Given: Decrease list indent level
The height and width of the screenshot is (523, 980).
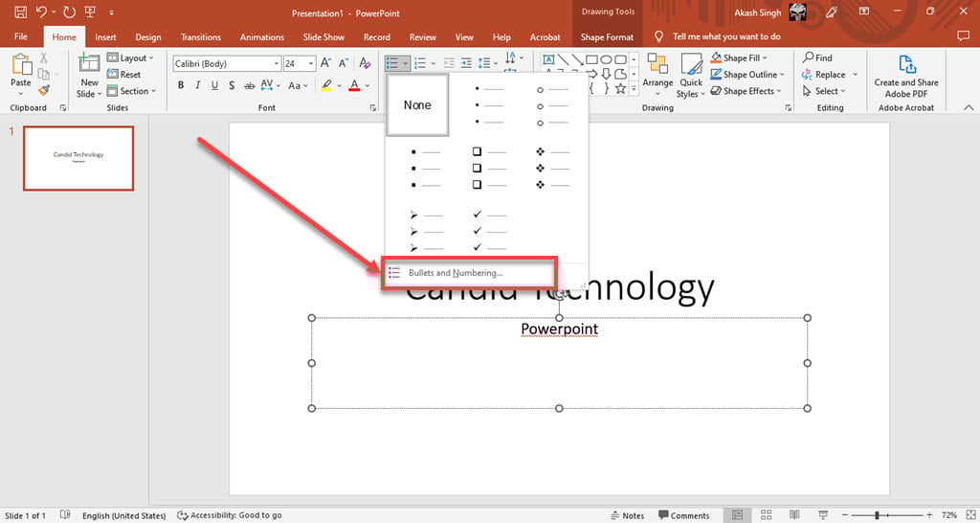Looking at the screenshot, I should click(x=449, y=63).
